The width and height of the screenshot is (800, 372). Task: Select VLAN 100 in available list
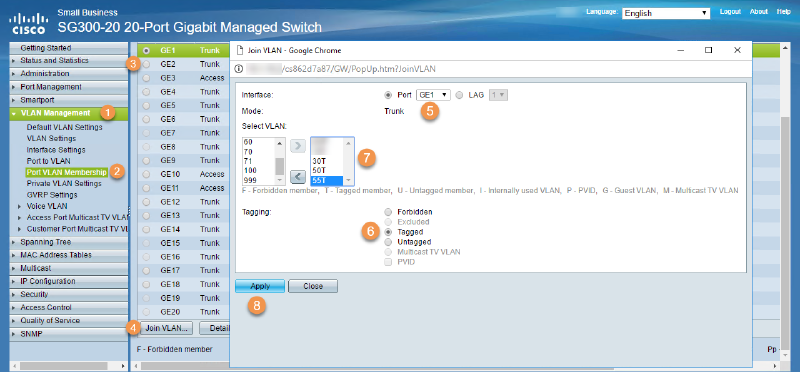click(259, 170)
